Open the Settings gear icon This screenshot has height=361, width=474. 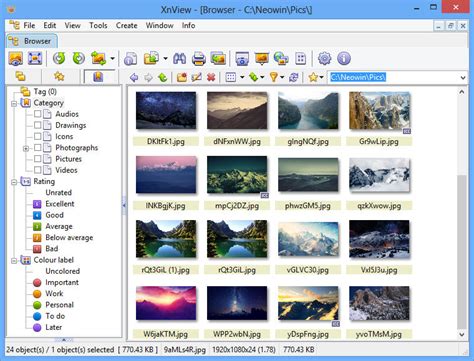click(324, 59)
